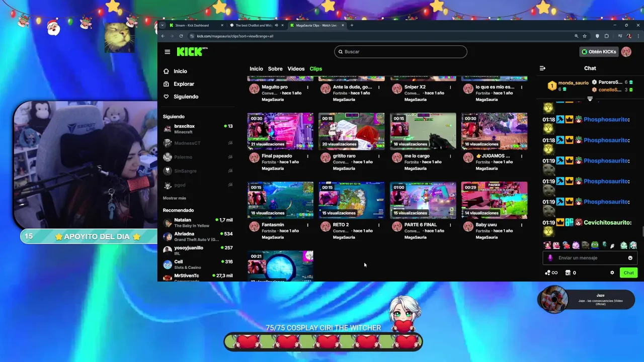Click the gift shop icon below chat
Image resolution: width=644 pixels, height=362 pixels.
pos(568,273)
